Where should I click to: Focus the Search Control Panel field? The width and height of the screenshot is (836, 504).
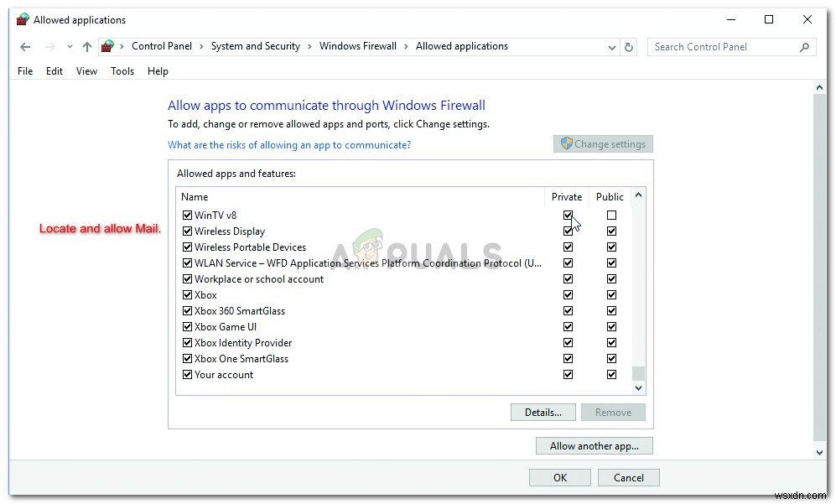(731, 47)
